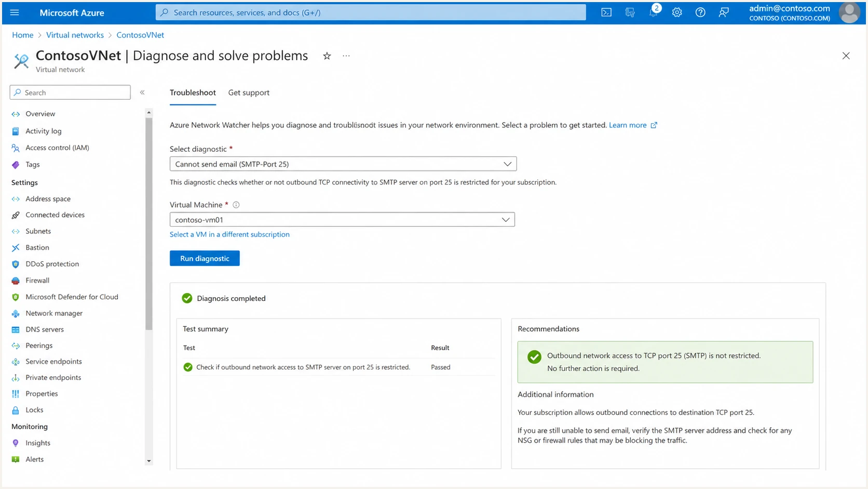Switch to the Troubleshoot tab

(193, 92)
